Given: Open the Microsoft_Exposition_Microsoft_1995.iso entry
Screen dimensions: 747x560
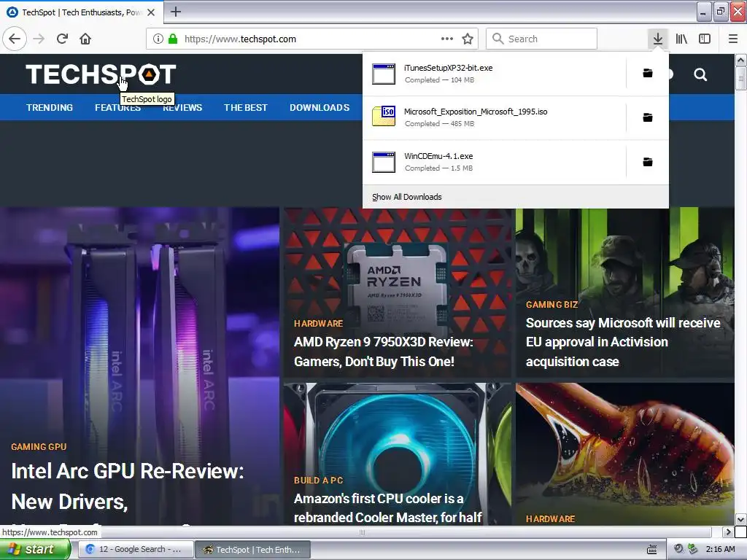Looking at the screenshot, I should click(x=494, y=117).
